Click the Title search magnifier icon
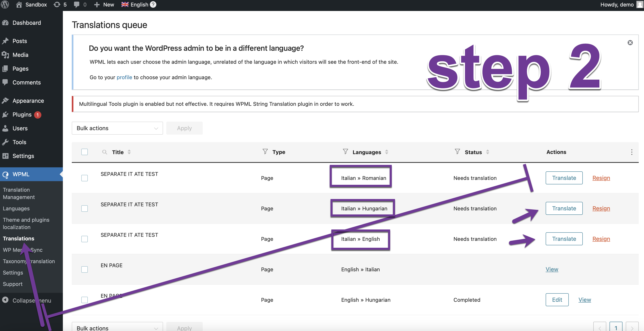Viewport: 644px width, 331px height. click(x=104, y=152)
